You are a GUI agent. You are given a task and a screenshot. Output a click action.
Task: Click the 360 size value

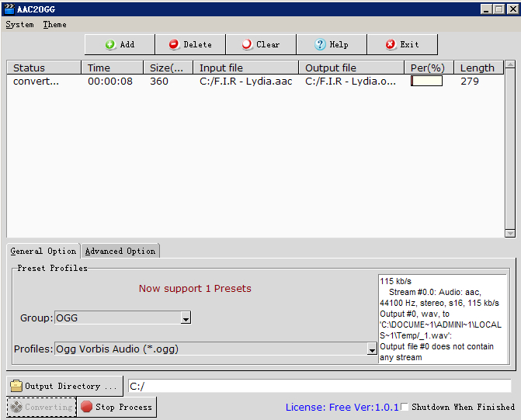(159, 81)
